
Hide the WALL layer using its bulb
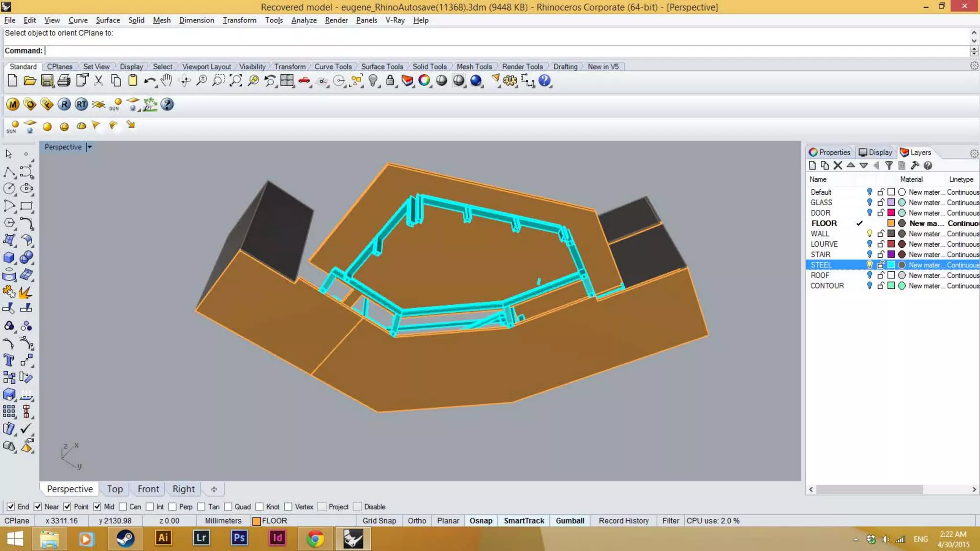click(x=869, y=234)
